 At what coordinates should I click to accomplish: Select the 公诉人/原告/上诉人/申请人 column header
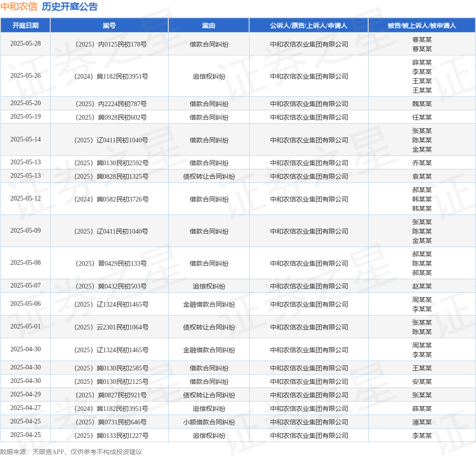tap(309, 26)
